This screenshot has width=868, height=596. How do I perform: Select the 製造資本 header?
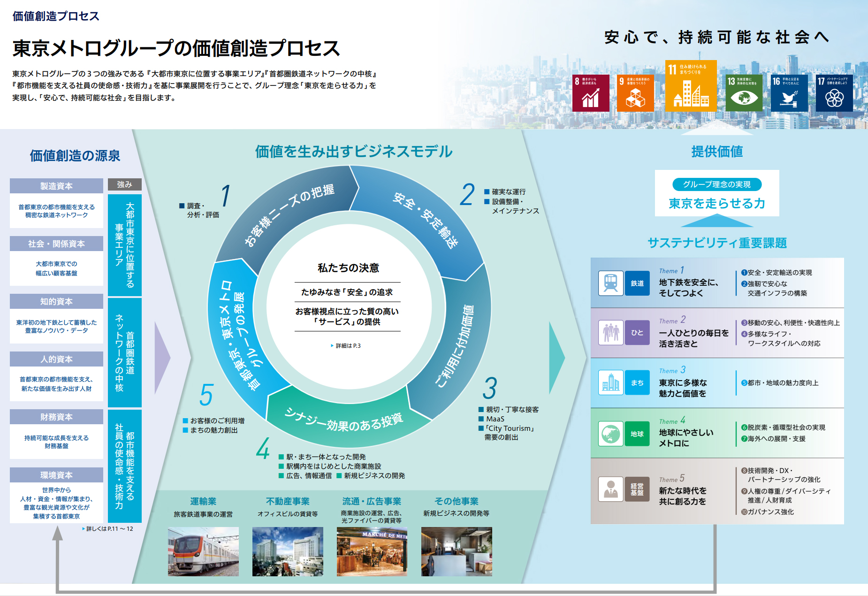pyautogui.click(x=56, y=186)
